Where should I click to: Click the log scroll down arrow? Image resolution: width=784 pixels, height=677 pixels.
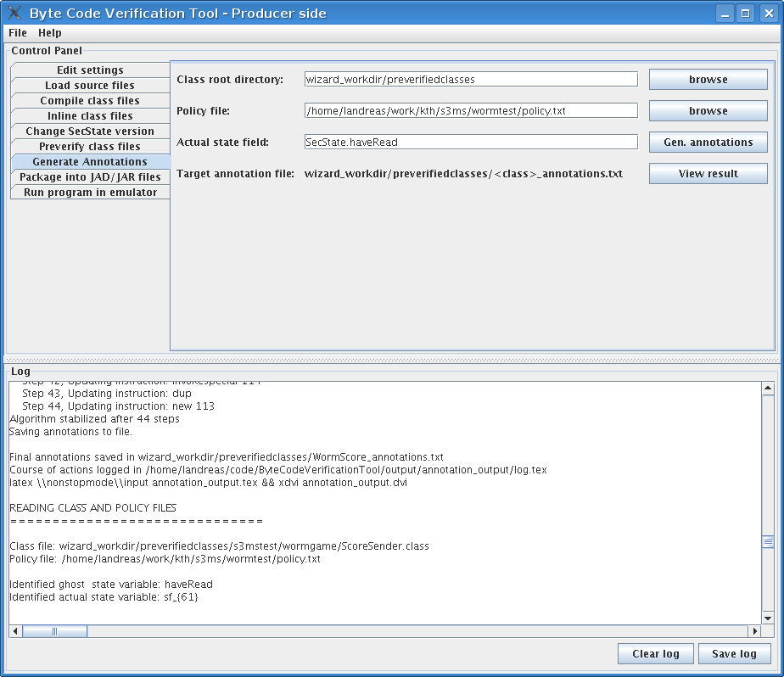coord(768,618)
